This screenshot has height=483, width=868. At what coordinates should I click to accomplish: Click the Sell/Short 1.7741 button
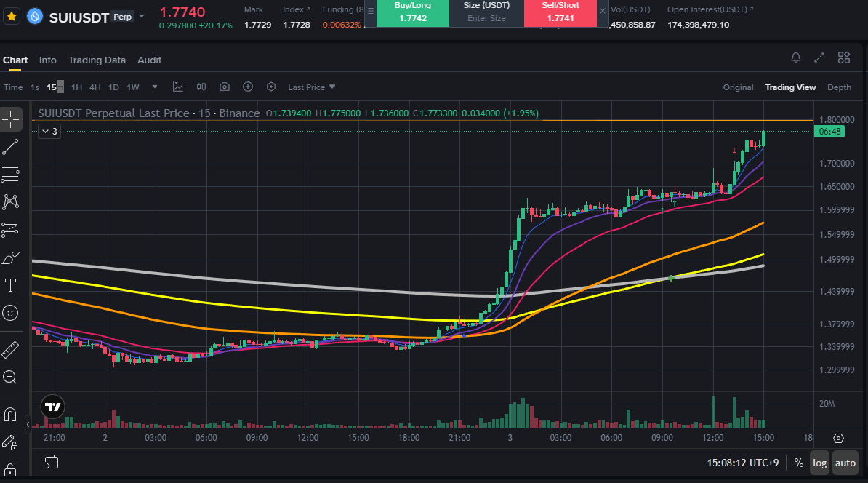click(560, 12)
